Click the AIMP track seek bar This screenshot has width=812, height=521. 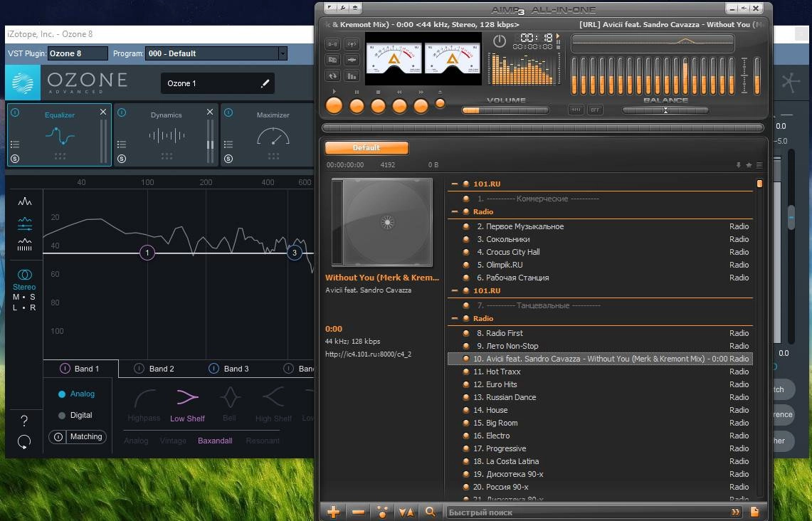tap(543, 127)
